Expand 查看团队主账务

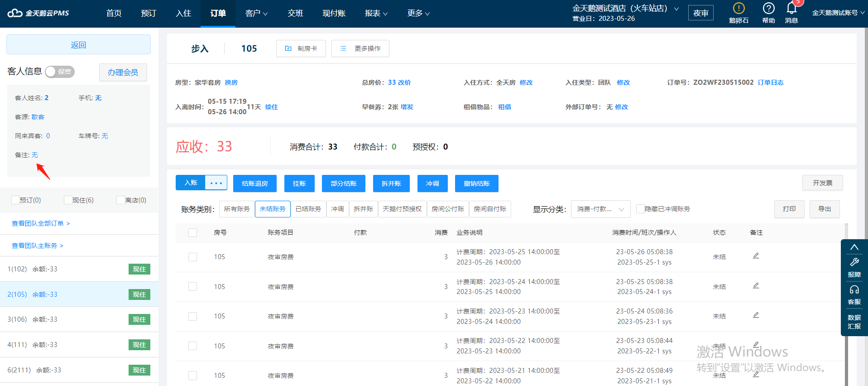click(38, 246)
